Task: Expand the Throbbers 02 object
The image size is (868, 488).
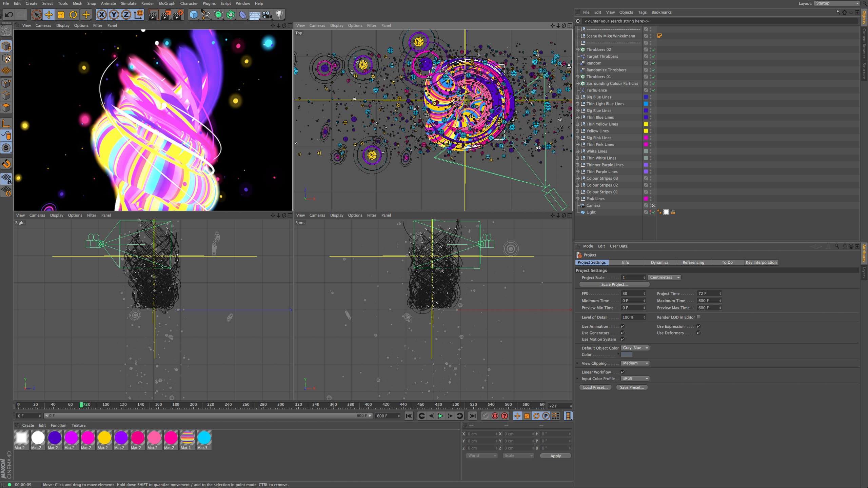Action: 577,49
